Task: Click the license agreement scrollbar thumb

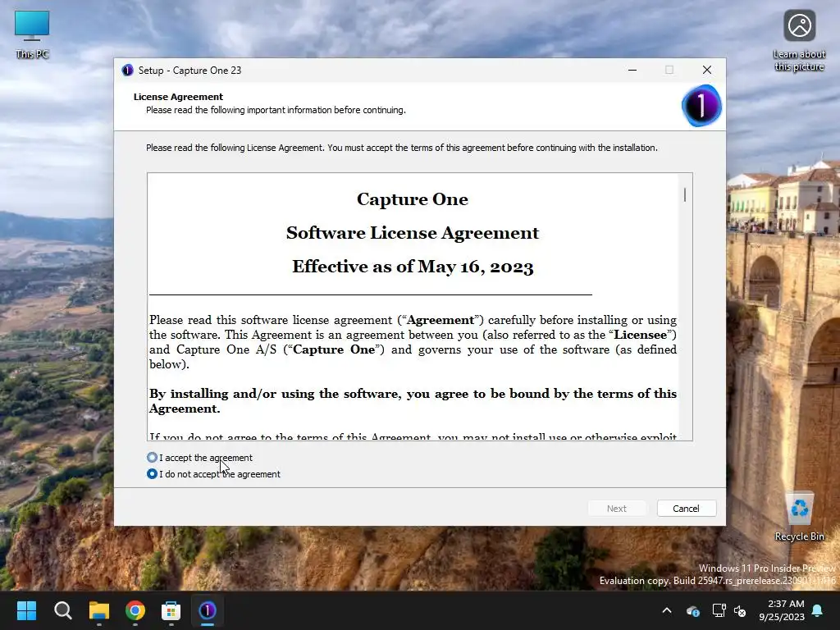Action: coord(685,194)
